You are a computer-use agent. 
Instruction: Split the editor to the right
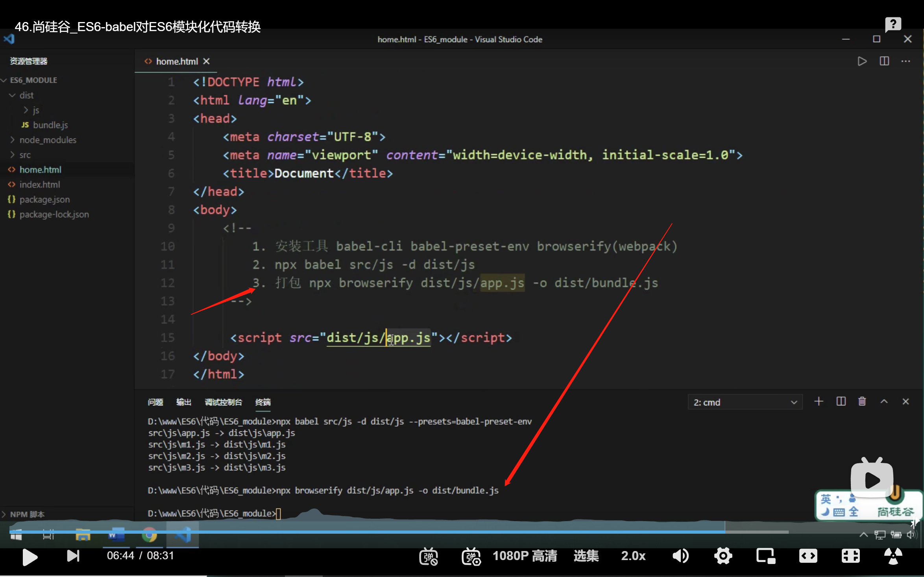pyautogui.click(x=884, y=61)
